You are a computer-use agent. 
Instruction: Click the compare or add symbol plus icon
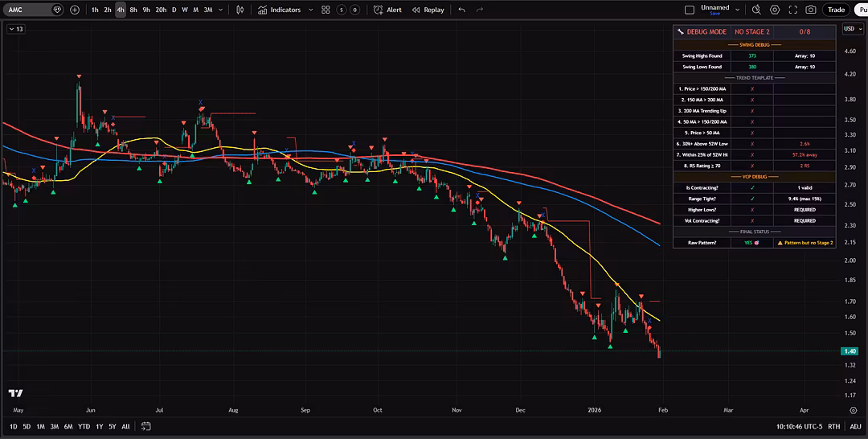tap(75, 10)
